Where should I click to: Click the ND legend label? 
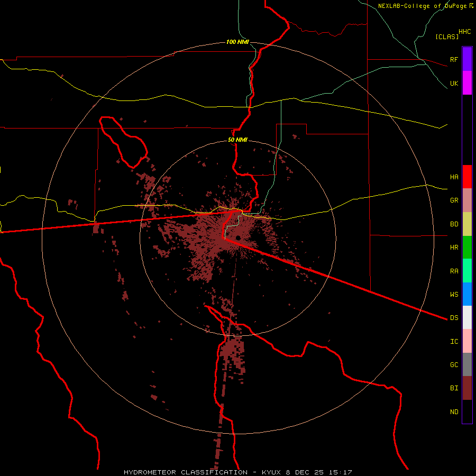pyautogui.click(x=454, y=411)
